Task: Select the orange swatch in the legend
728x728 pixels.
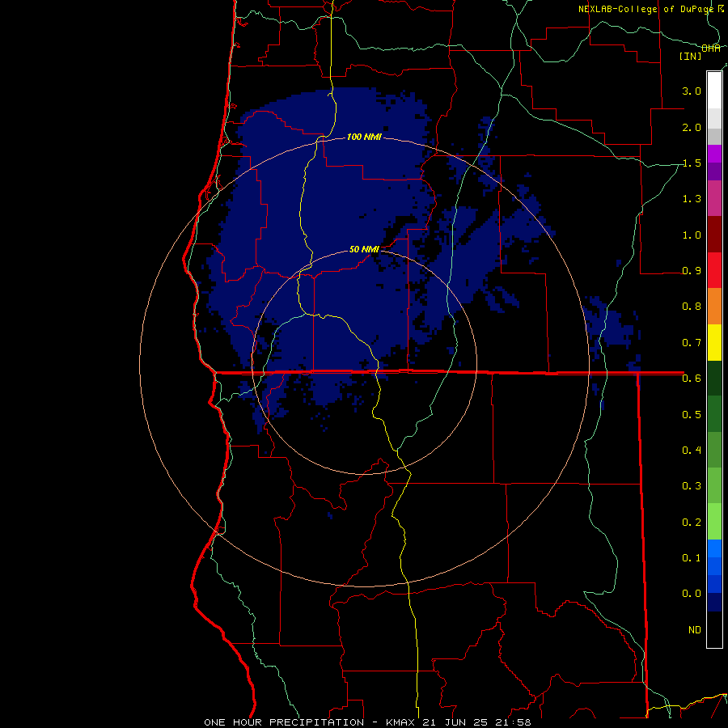Action: (x=714, y=306)
